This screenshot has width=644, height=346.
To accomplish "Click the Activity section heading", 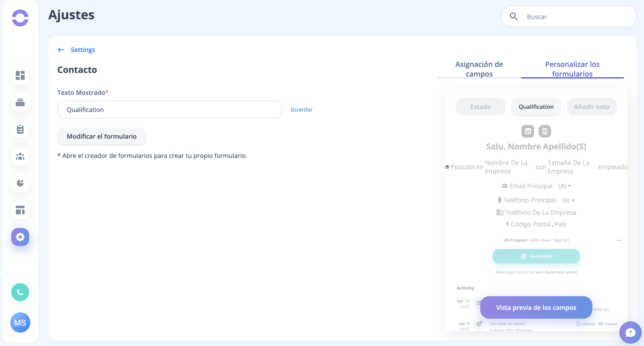I will tap(465, 288).
